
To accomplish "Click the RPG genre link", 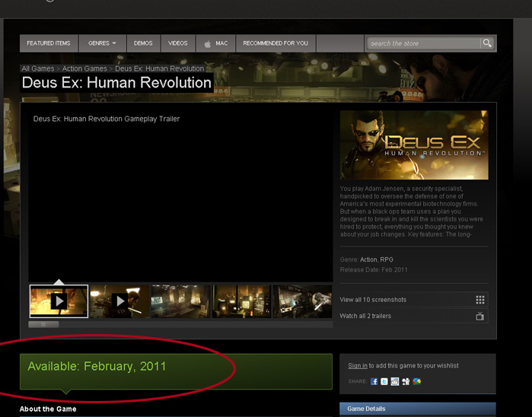I will click(387, 259).
